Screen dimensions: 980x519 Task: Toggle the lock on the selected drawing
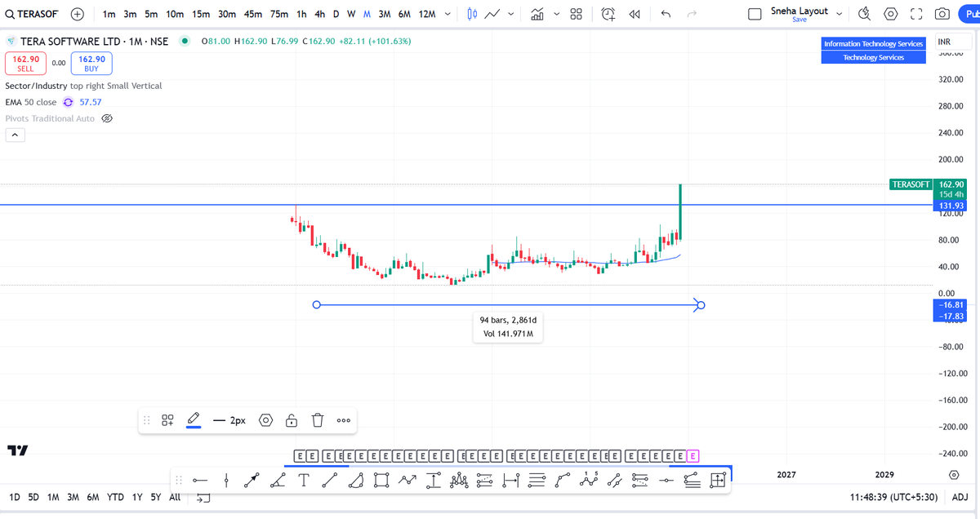[292, 420]
